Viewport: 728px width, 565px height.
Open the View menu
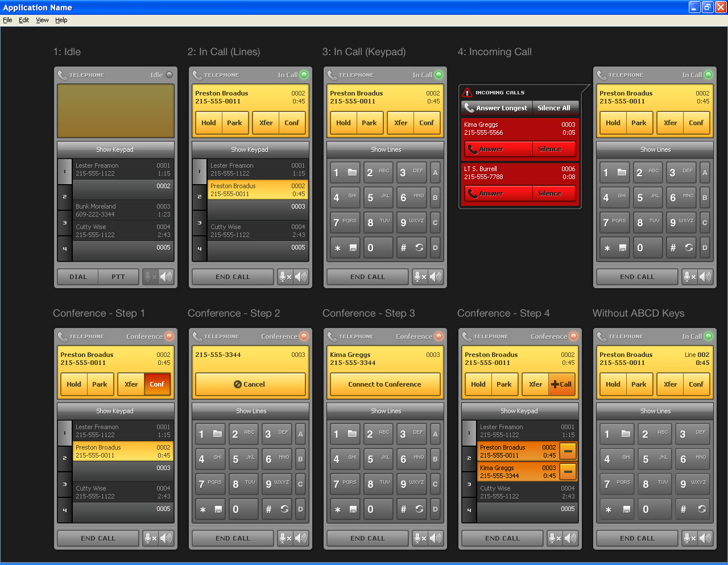pyautogui.click(x=42, y=20)
